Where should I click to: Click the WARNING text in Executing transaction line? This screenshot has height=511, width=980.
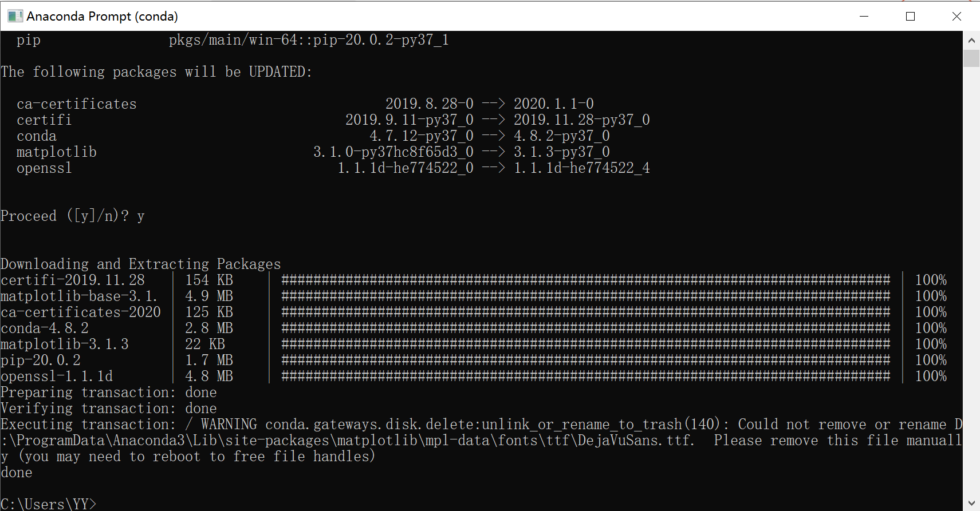tap(229, 425)
